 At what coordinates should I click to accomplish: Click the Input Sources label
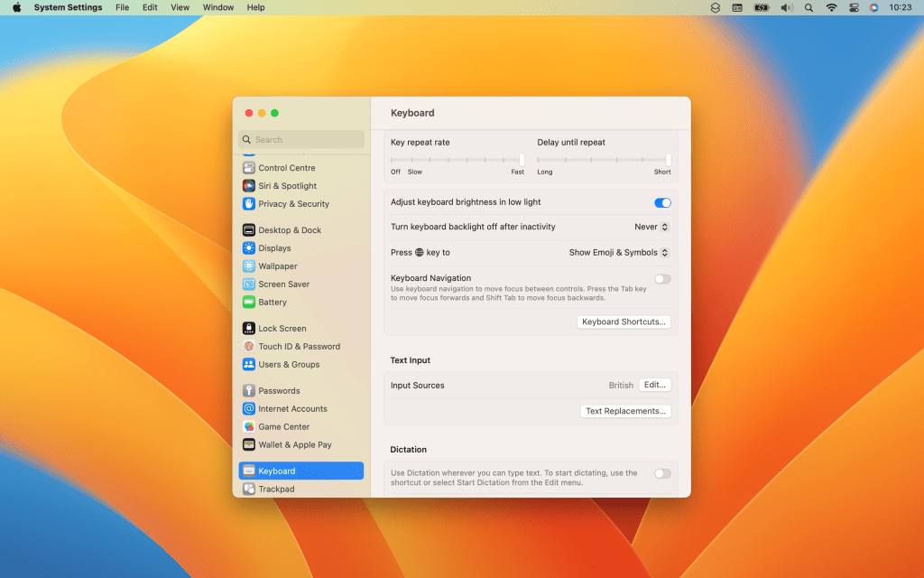417,385
